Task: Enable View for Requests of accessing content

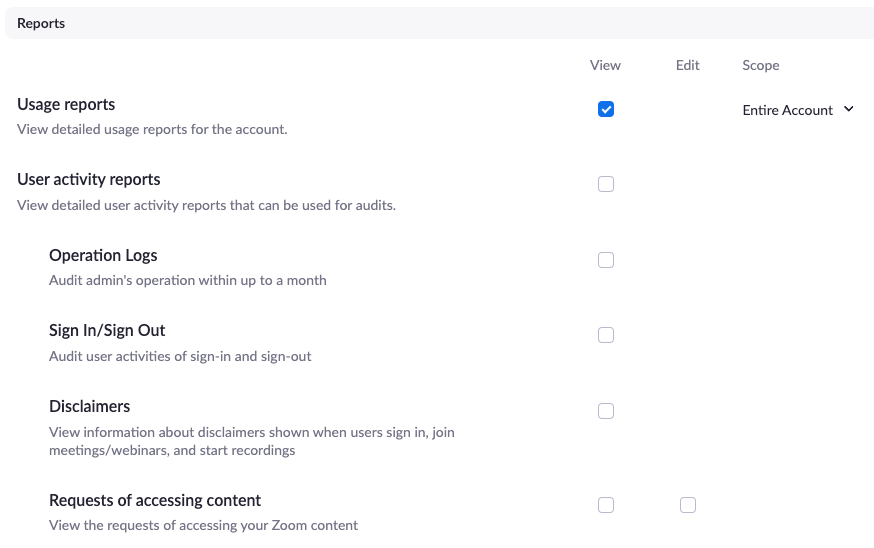Action: (x=606, y=505)
